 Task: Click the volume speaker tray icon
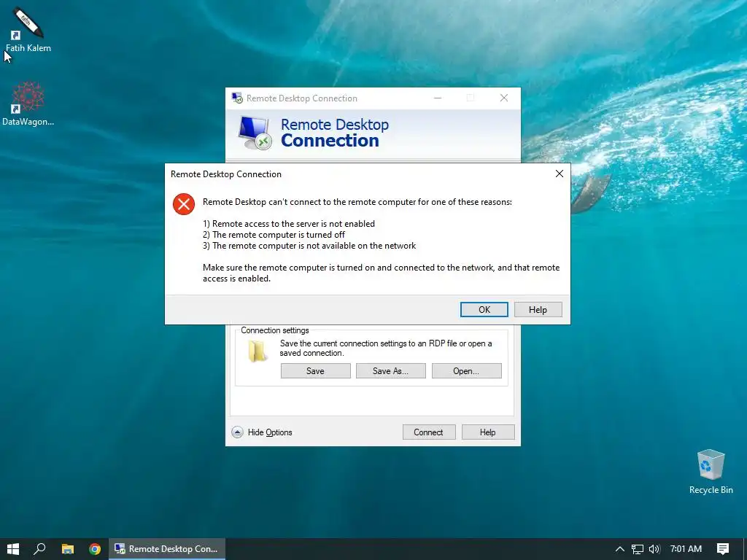[x=654, y=549]
